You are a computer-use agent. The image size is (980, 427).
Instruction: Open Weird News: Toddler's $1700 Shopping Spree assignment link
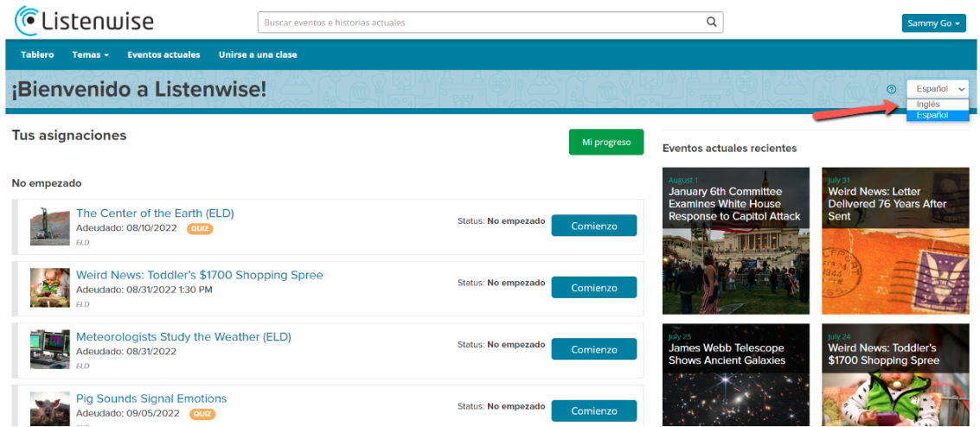coord(200,275)
